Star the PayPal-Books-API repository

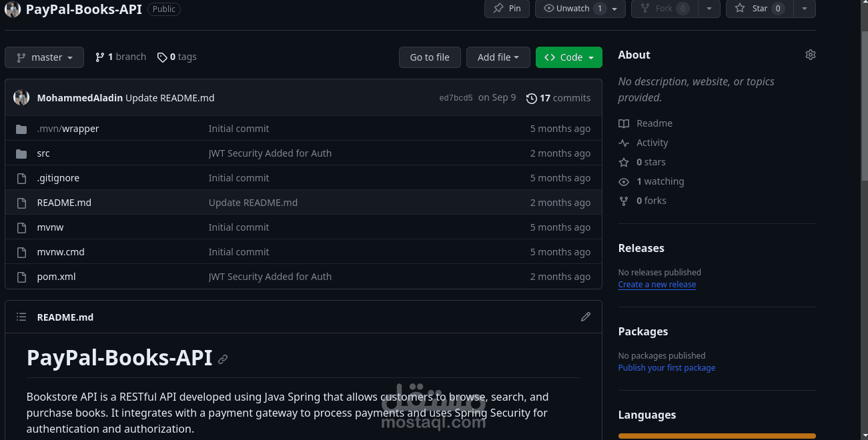759,9
